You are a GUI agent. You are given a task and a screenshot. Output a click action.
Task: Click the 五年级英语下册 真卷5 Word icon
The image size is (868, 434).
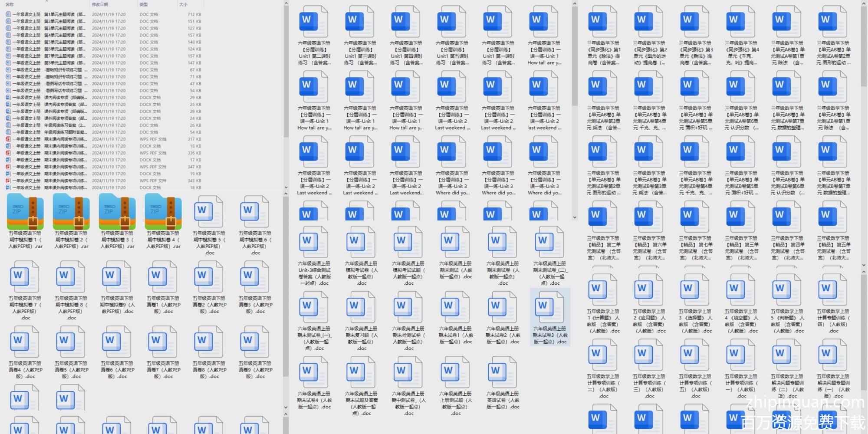[x=71, y=342]
